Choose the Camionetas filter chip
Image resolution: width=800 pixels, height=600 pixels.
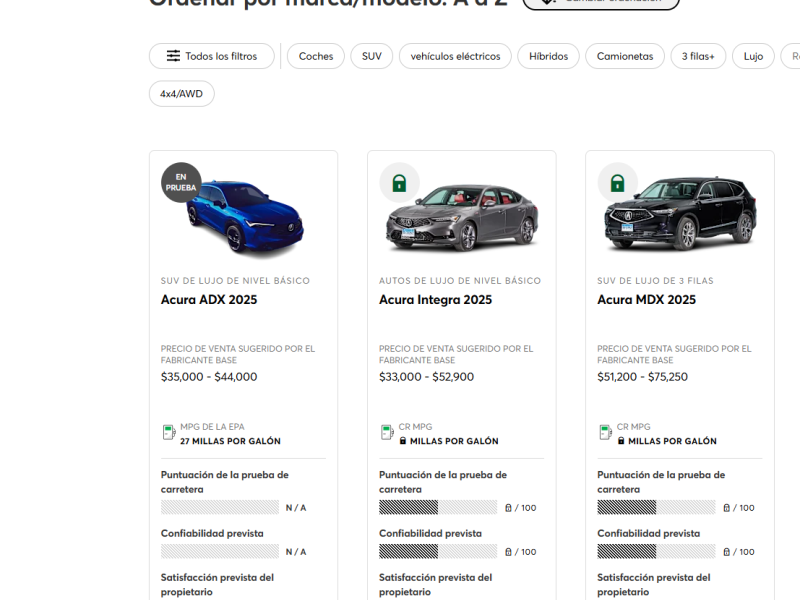(625, 56)
